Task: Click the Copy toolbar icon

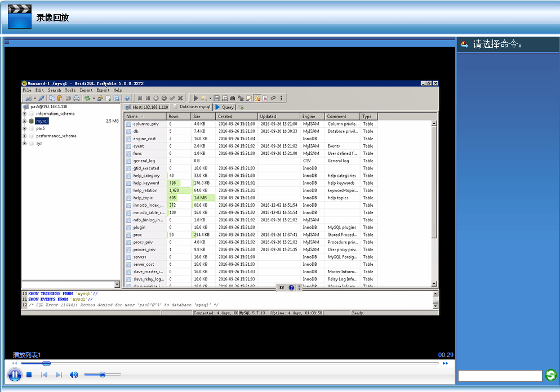Action: coord(52,98)
